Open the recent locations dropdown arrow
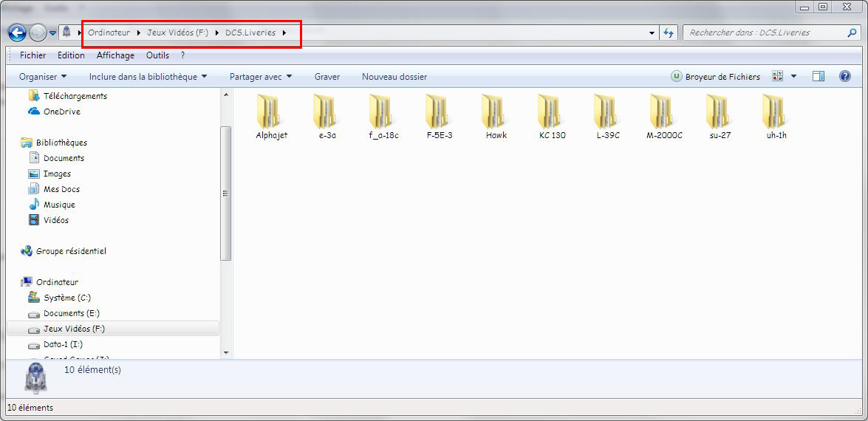Screen dimensions: 868x421 [x=52, y=33]
